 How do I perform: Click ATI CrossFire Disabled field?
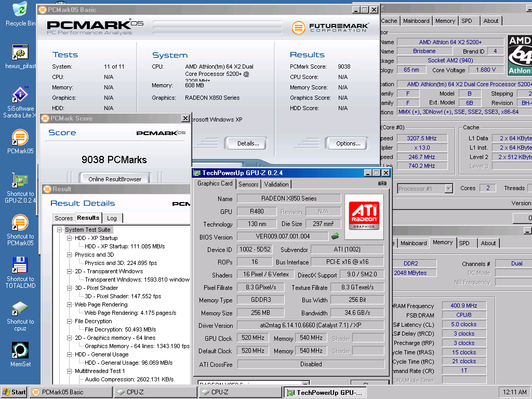coord(311,364)
